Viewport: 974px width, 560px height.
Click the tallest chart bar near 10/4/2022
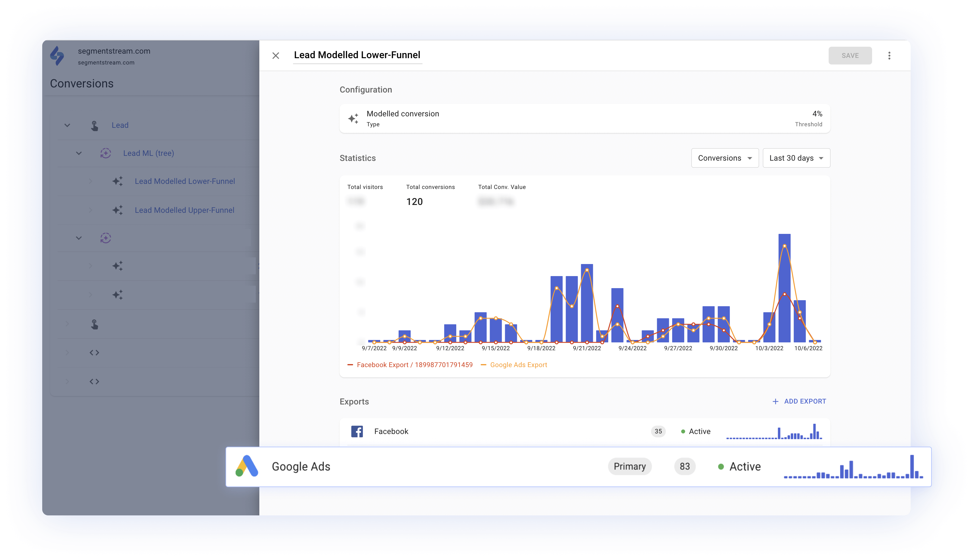tap(784, 288)
